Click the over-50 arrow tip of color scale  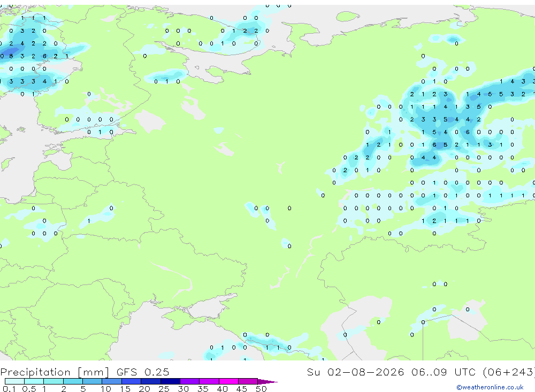point(268,381)
